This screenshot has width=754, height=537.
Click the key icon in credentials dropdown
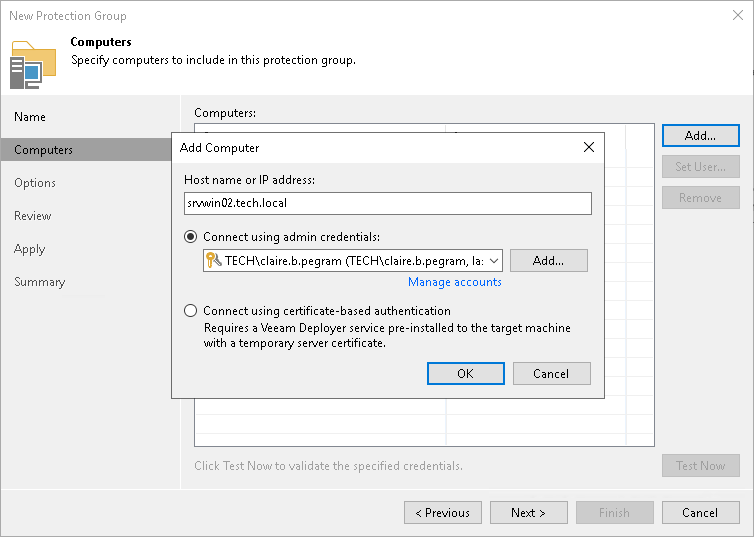(213, 261)
